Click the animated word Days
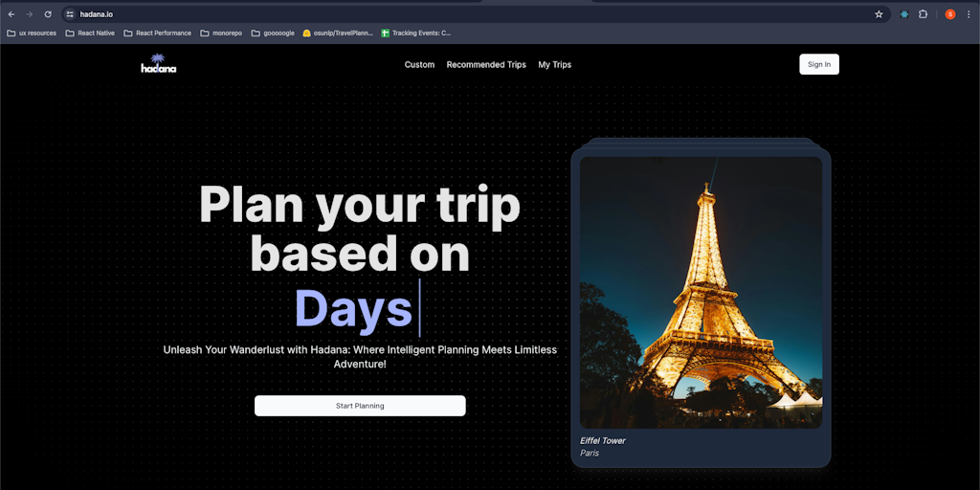Image resolution: width=980 pixels, height=490 pixels. coord(353,308)
